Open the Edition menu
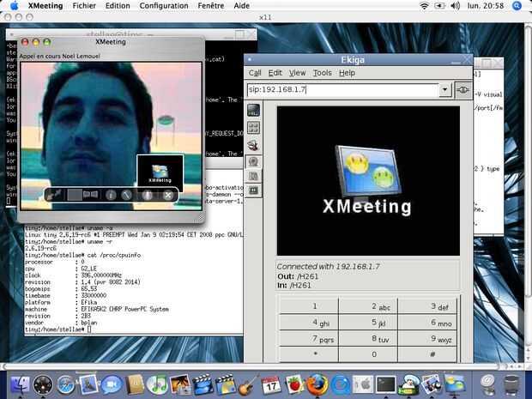 pos(118,6)
